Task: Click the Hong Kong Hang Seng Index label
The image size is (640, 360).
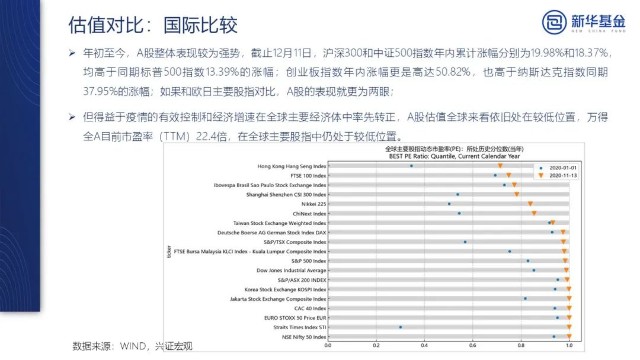Action: [292, 166]
